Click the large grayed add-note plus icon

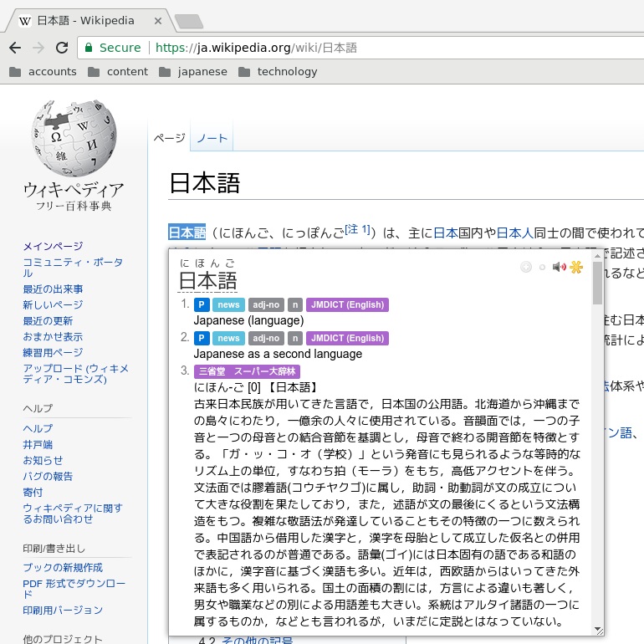point(526,267)
